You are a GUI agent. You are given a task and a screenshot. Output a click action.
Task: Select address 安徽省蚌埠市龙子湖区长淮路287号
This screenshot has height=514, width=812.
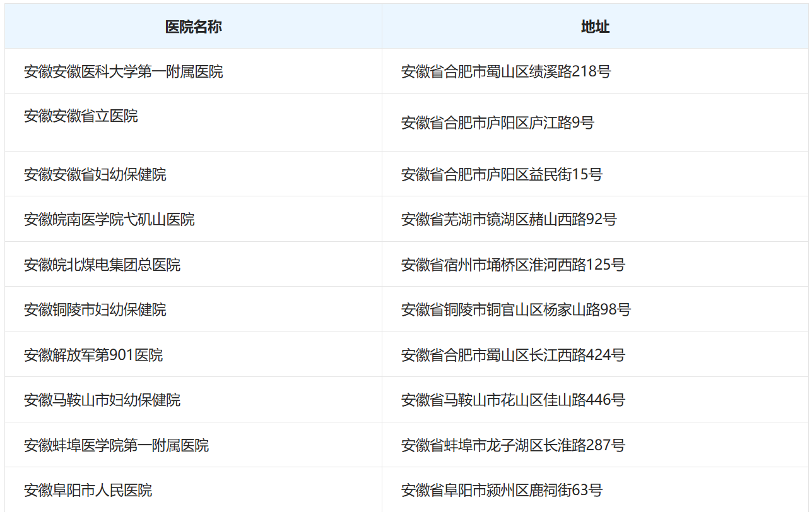(x=513, y=445)
